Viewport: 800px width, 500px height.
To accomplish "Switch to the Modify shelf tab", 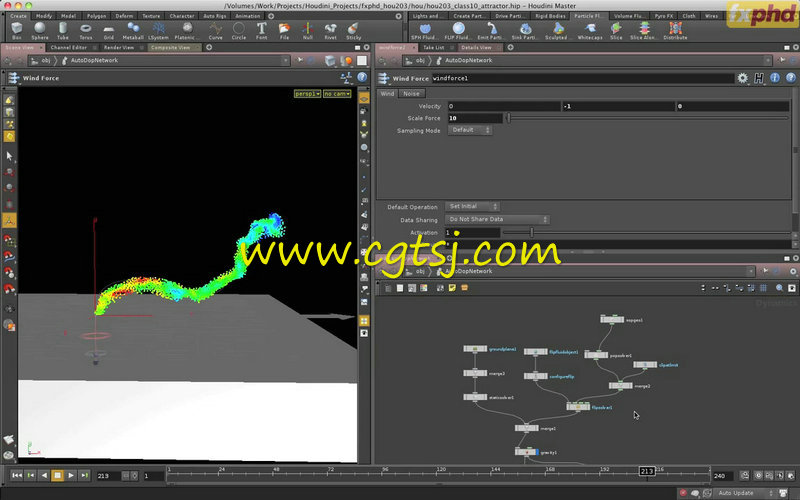I will 44,16.
